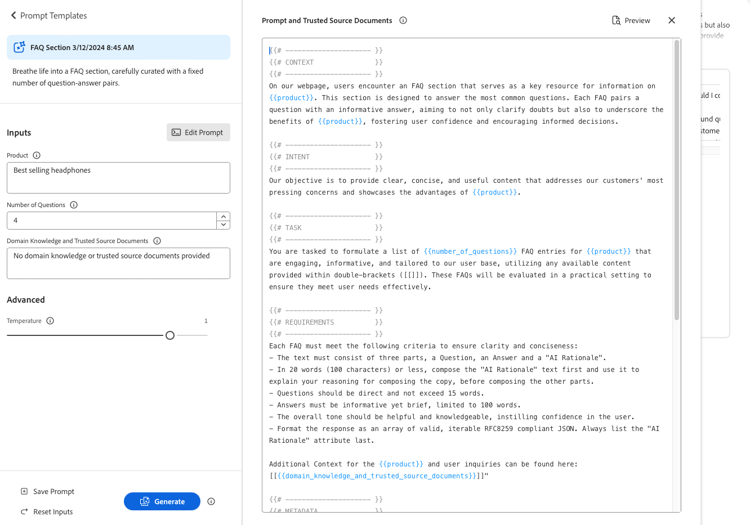
Task: Show info for Number of Questions
Action: pyautogui.click(x=74, y=205)
